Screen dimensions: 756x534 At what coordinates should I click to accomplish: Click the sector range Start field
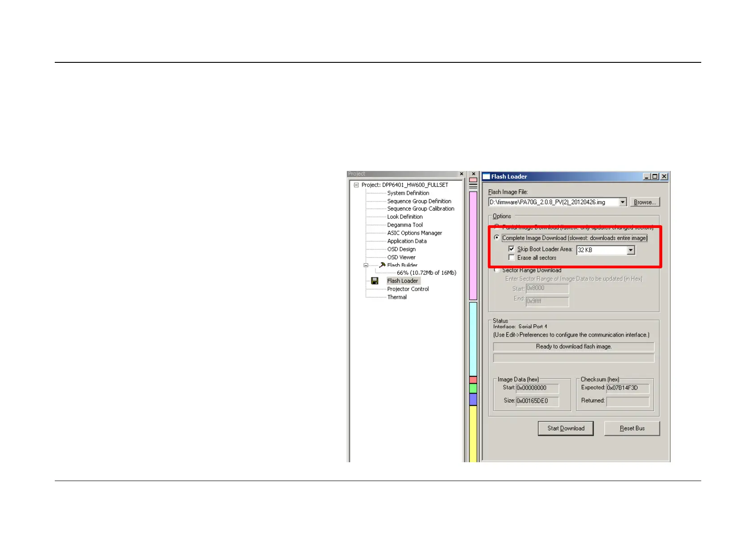547,289
